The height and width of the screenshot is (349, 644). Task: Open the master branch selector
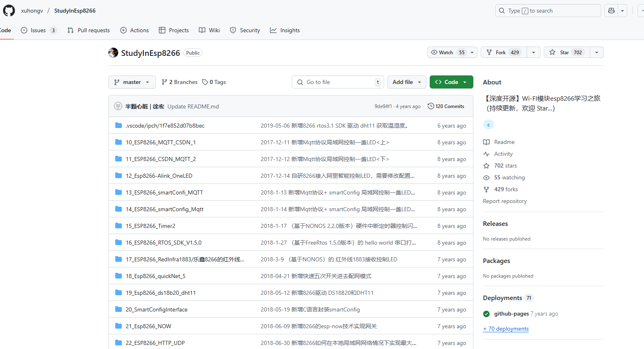pyautogui.click(x=132, y=82)
